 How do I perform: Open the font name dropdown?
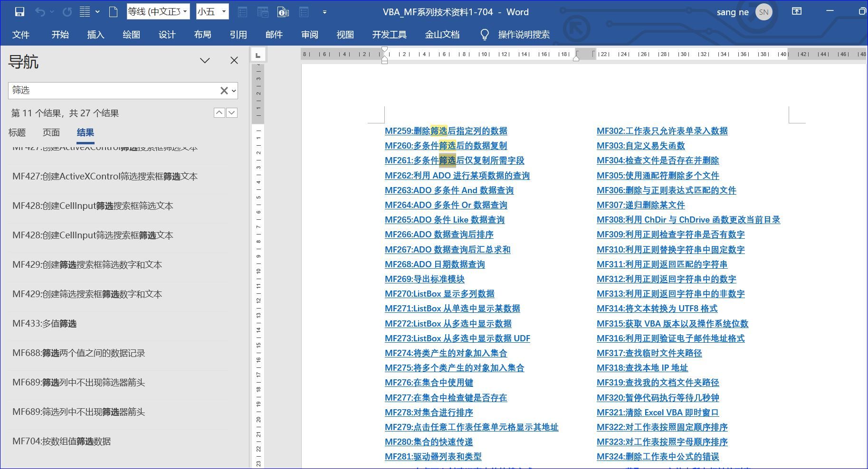[x=185, y=12]
